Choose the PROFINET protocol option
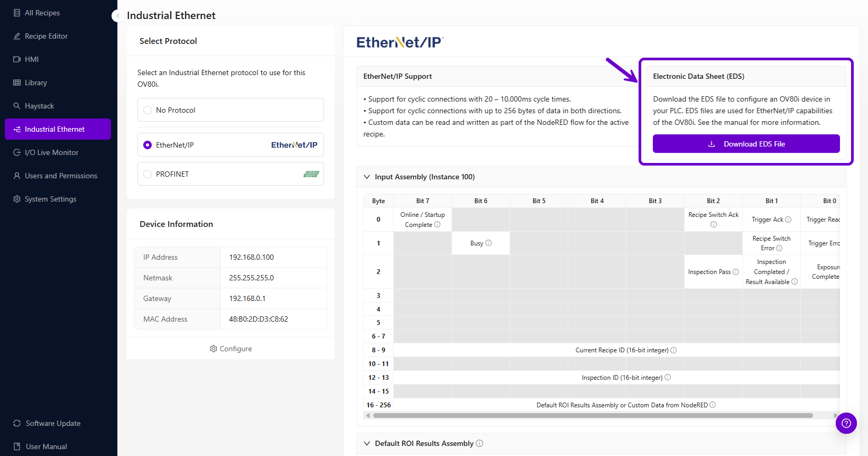This screenshot has height=456, width=868. (147, 174)
